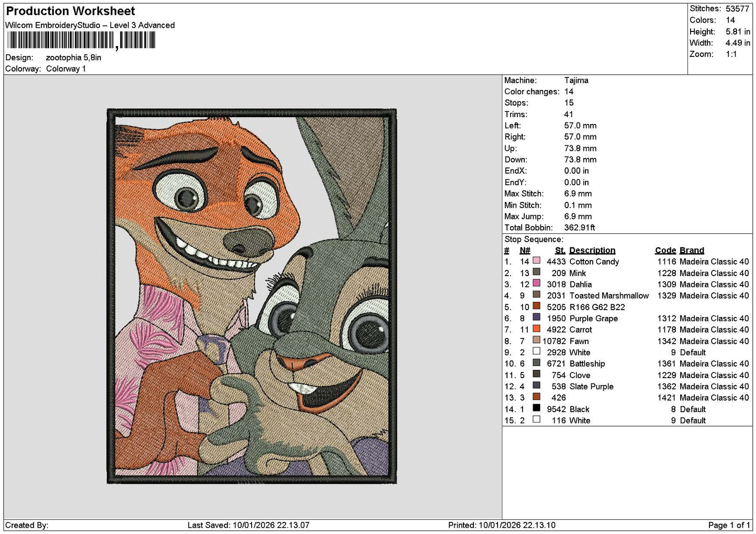Click the Toasted Marshmallow description text
The image size is (756, 534).
609,296
